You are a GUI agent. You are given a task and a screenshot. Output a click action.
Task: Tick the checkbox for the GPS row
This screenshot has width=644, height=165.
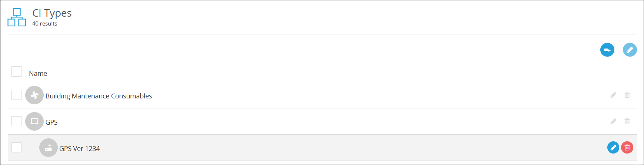16,121
